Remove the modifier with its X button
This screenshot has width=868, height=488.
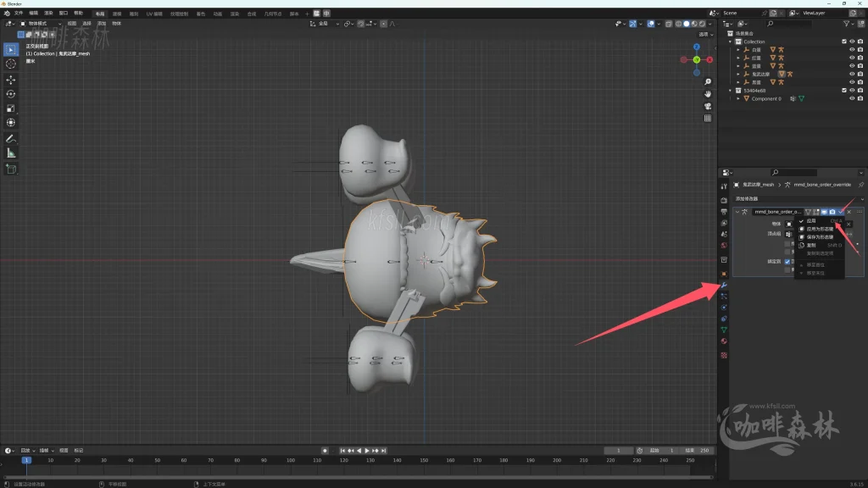click(849, 212)
